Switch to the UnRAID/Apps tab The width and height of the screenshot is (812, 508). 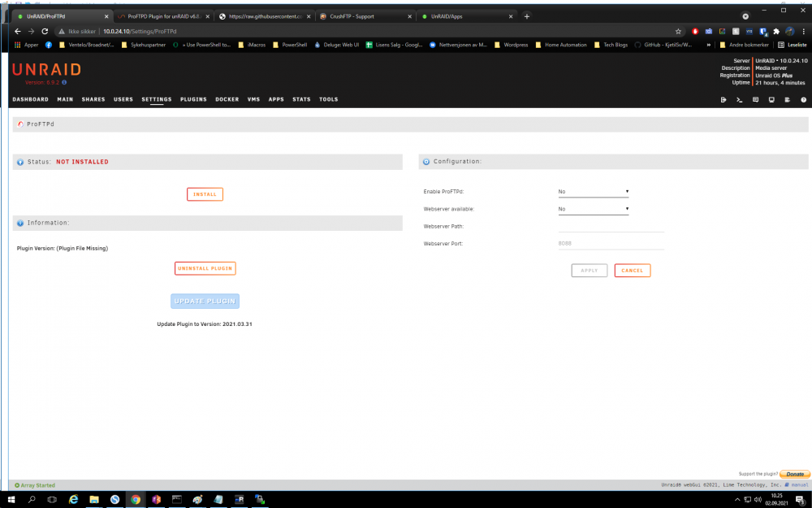(x=466, y=16)
